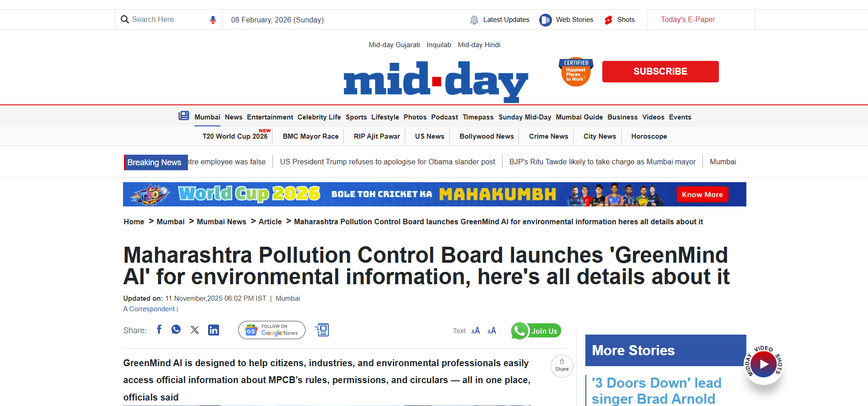This screenshot has width=868, height=406.
Task: Open City News topic
Action: 600,136
